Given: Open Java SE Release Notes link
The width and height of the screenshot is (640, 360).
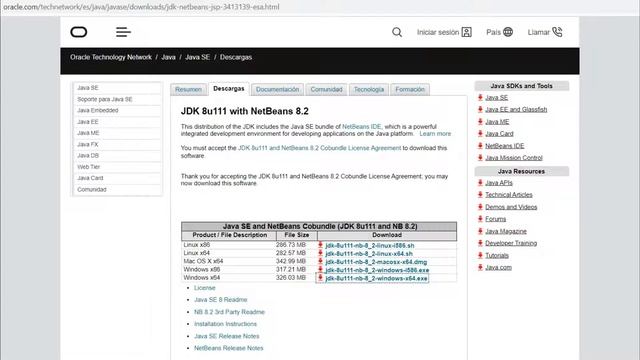Looking at the screenshot, I should pyautogui.click(x=227, y=336).
